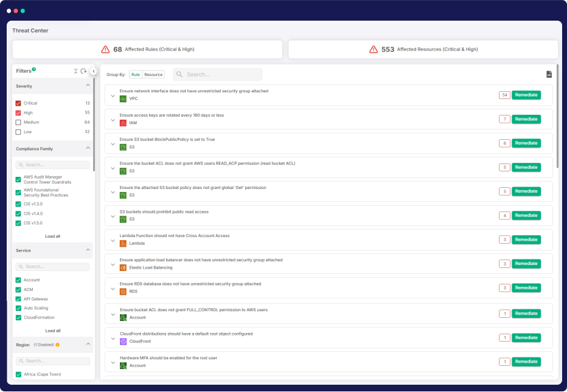The width and height of the screenshot is (567, 392).
Task: Click the red IAM service icon
Action: [x=123, y=123]
